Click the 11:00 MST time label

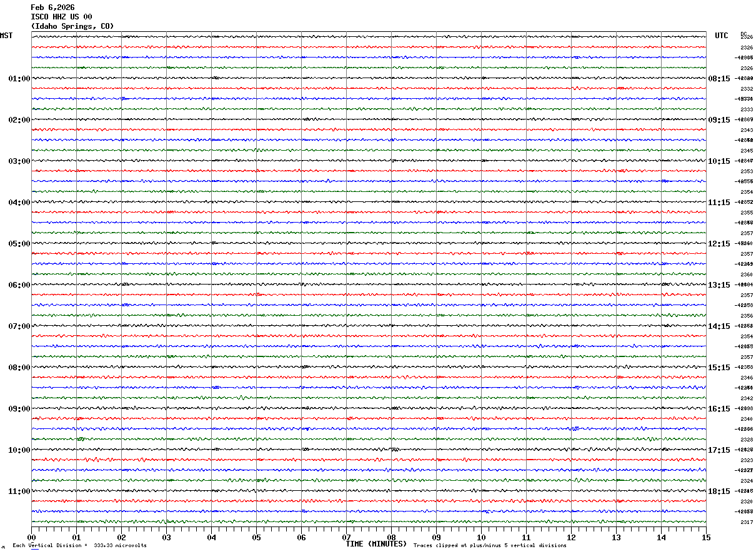pyautogui.click(x=19, y=491)
